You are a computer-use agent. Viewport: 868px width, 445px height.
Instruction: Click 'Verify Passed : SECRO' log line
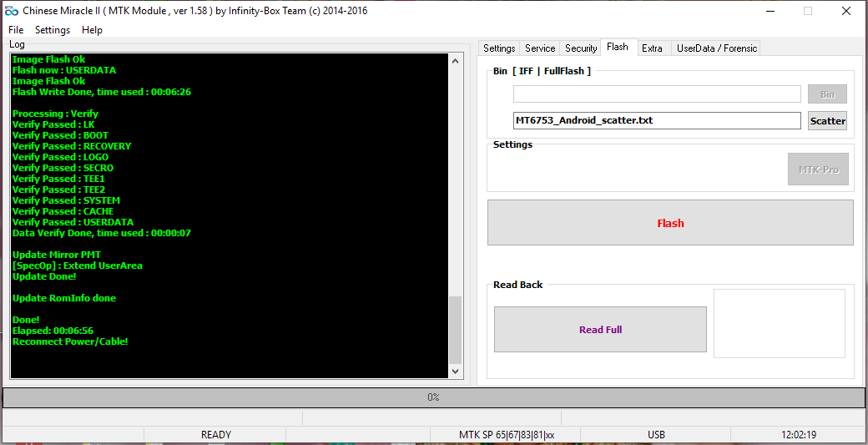(63, 168)
